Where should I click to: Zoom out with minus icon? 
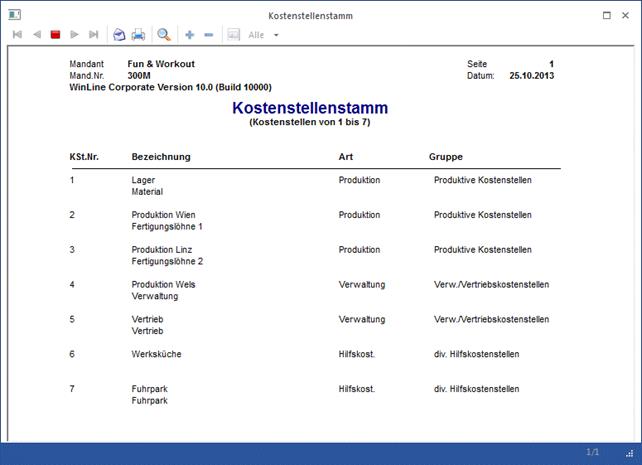tap(209, 35)
